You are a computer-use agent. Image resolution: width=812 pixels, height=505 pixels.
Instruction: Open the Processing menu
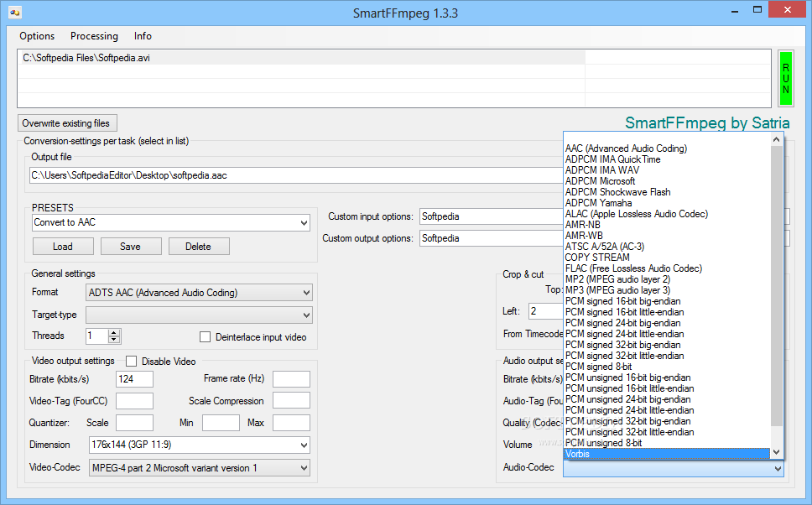[x=94, y=36]
